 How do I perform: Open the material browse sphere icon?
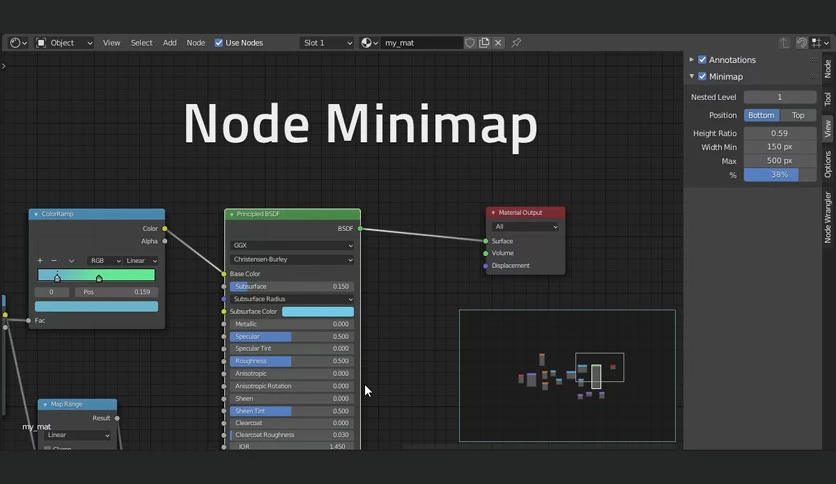(x=369, y=43)
